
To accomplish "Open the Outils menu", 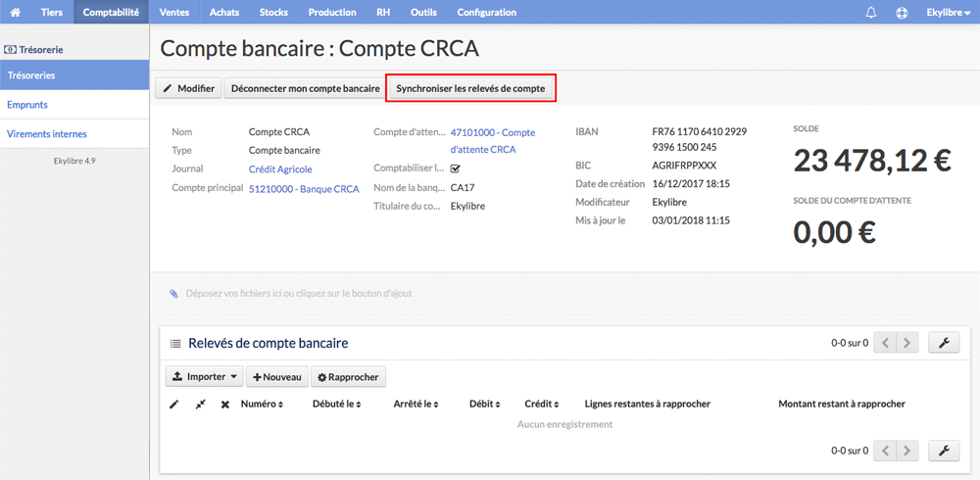I will (x=423, y=12).
